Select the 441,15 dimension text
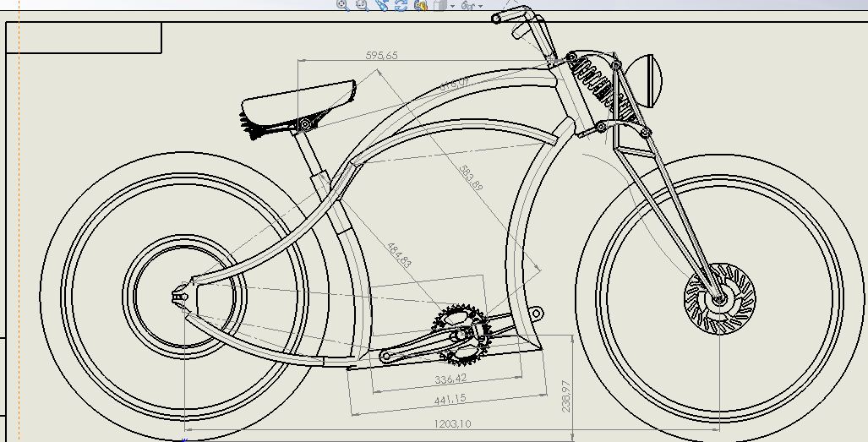Screen dimensions: 868x442 (450, 399)
